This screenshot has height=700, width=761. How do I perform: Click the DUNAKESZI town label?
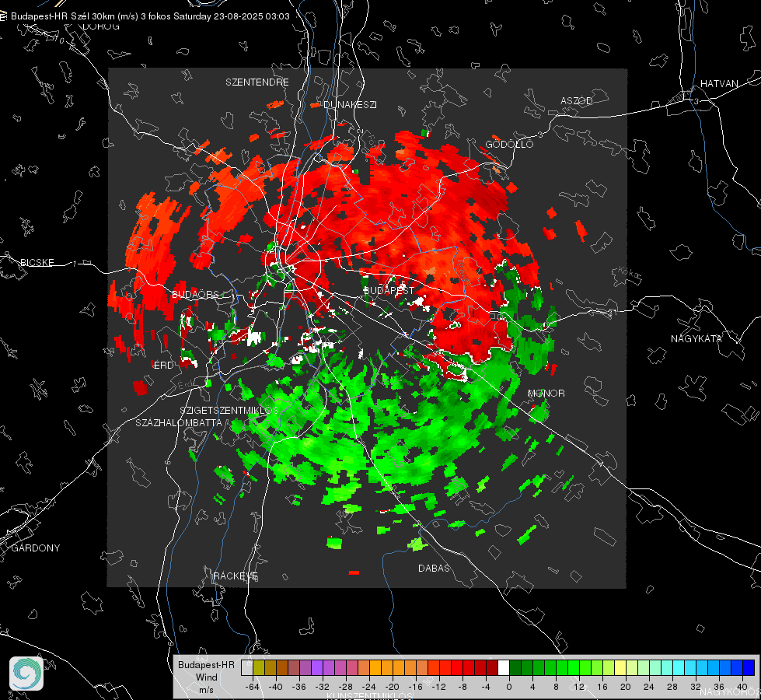click(350, 104)
